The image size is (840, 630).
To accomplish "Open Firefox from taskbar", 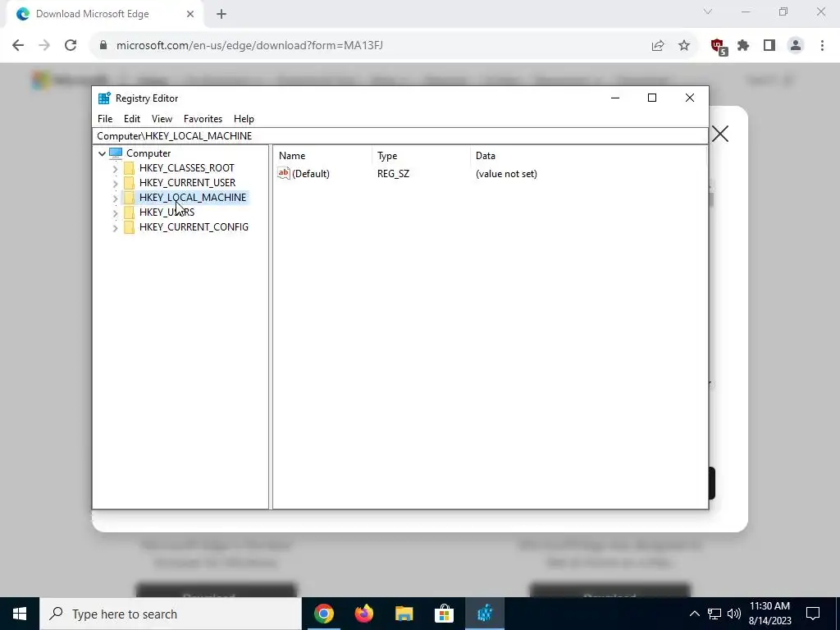I will pyautogui.click(x=363, y=614).
